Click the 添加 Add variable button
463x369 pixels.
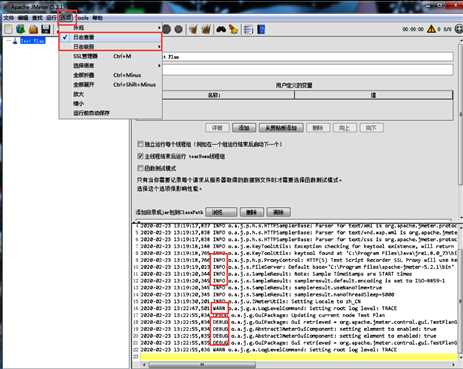pyautogui.click(x=244, y=128)
